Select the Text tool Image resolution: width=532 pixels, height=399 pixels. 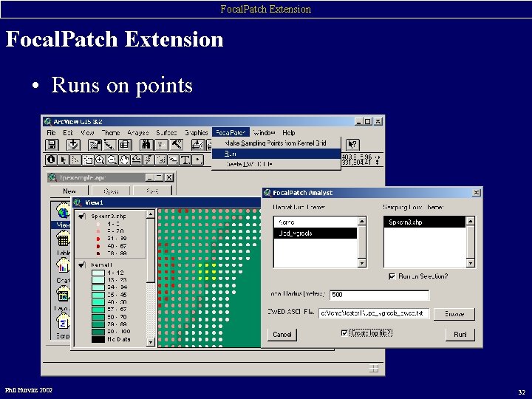[x=185, y=160]
